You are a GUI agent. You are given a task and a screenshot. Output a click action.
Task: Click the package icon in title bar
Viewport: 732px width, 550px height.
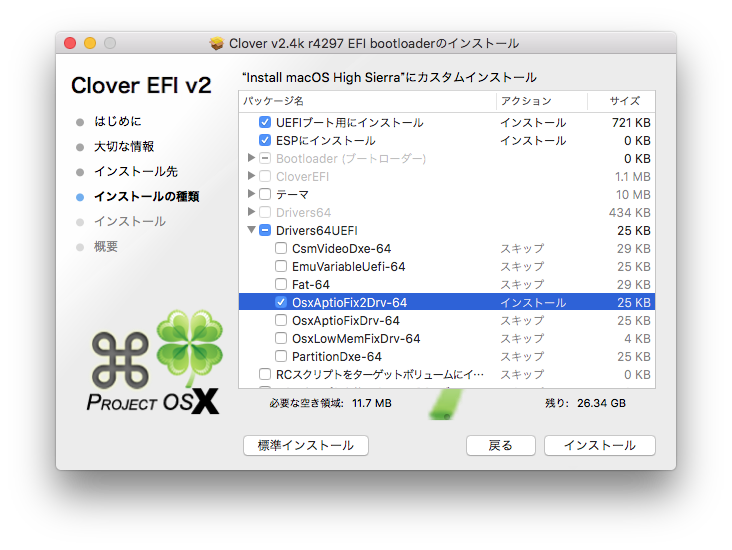tap(217, 43)
